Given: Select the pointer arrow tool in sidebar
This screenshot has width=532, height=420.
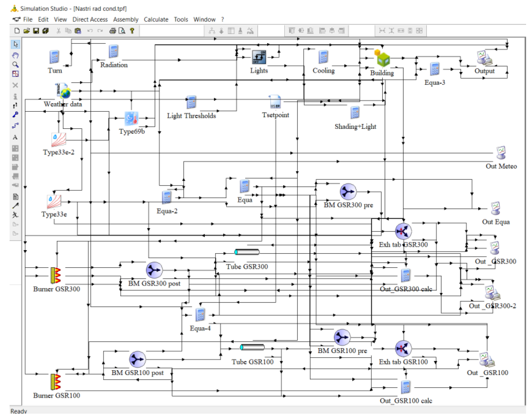Looking at the screenshot, I should 15,44.
